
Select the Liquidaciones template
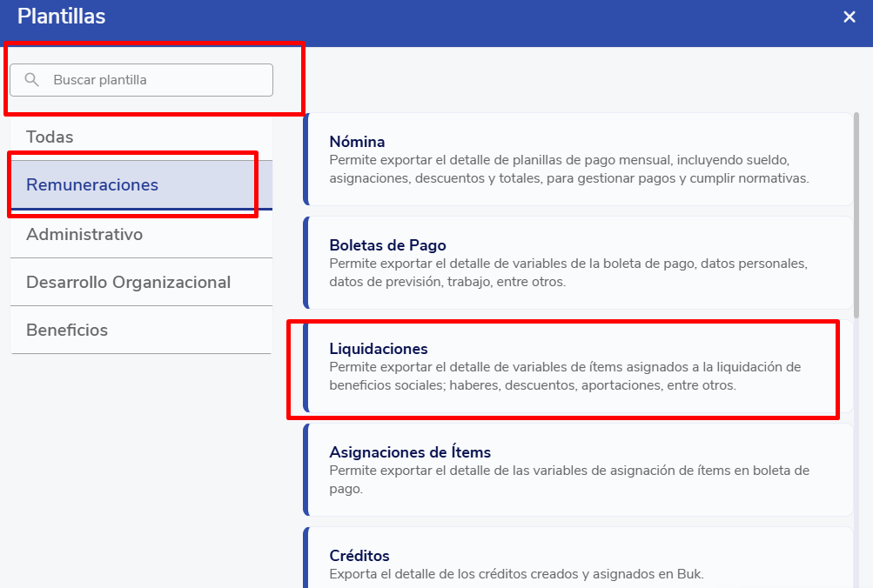379,349
